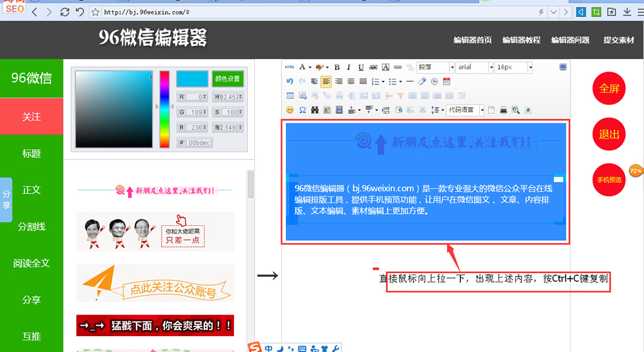Viewport: 644px width, 352px height.
Task: Insert a video with the film icon
Action: coord(339,110)
